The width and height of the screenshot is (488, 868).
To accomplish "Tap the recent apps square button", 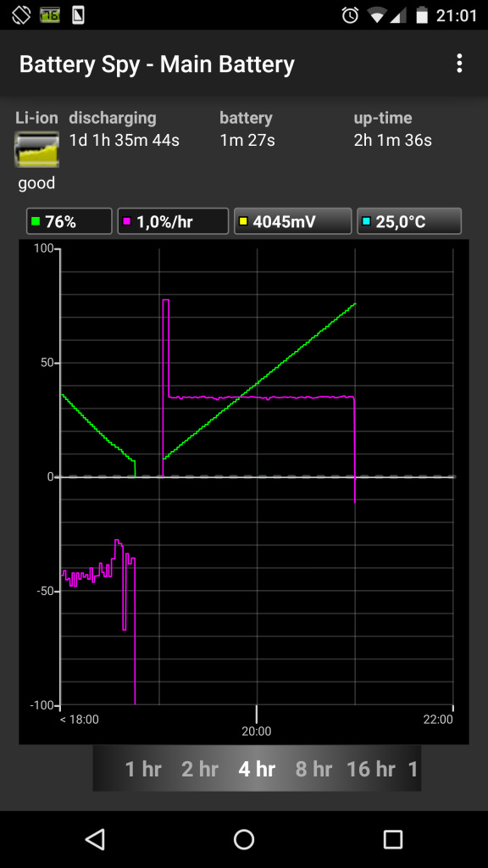I will 393,839.
